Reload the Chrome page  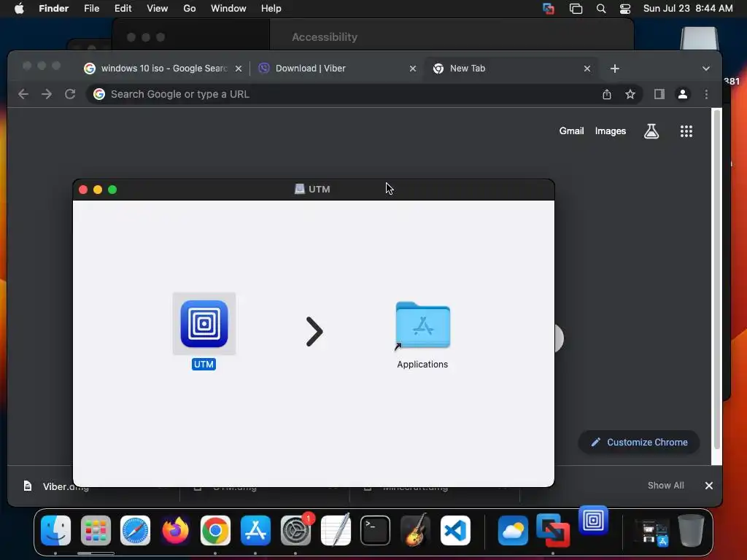(70, 94)
